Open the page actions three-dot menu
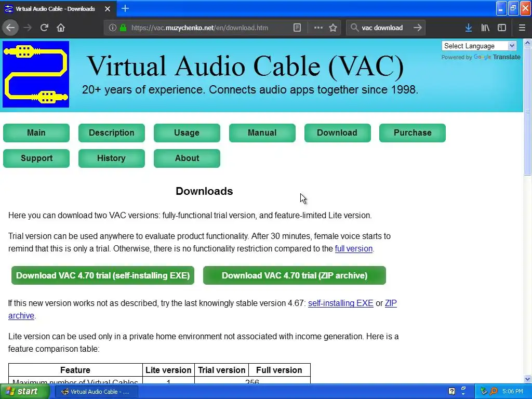 [x=318, y=28]
